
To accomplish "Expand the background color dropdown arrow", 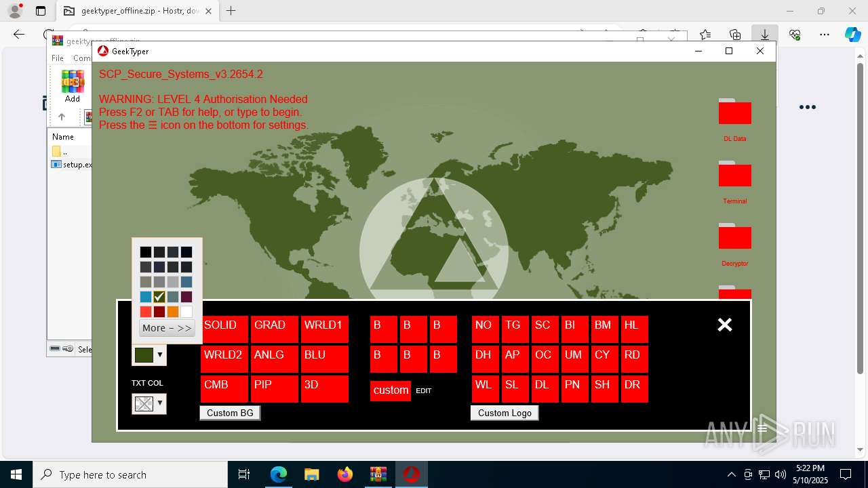I will click(x=160, y=354).
